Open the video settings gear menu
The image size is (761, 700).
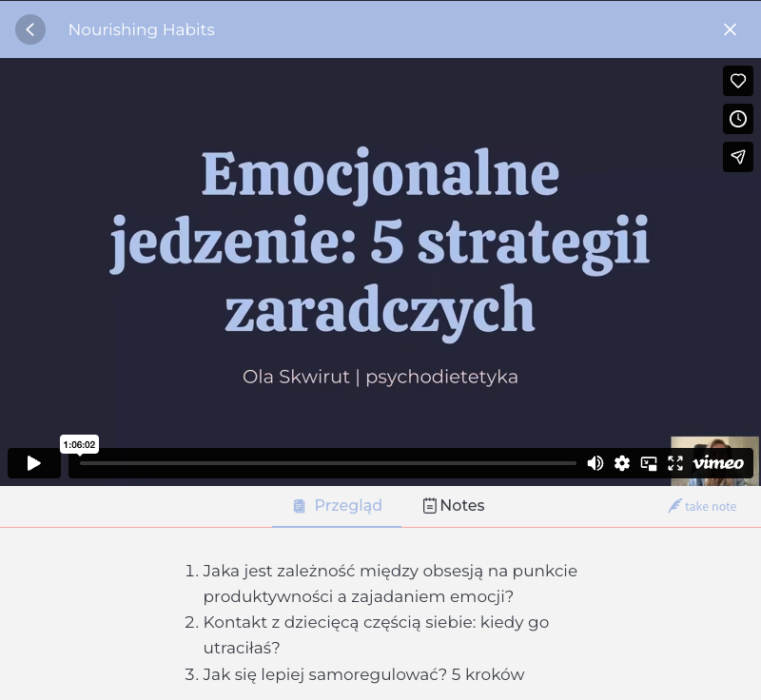[x=622, y=463]
